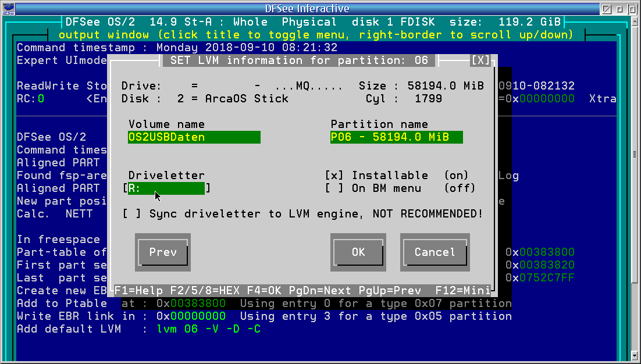Click the "Command timestamp" line with date 2018-09-10
Viewport: 641px width, 364px height.
pyautogui.click(x=177, y=47)
